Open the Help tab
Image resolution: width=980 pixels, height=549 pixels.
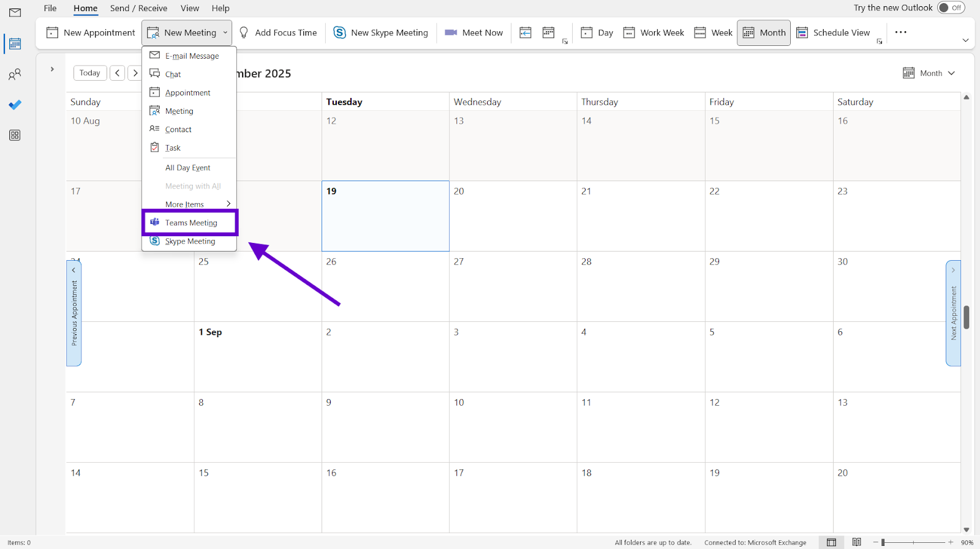(x=221, y=8)
